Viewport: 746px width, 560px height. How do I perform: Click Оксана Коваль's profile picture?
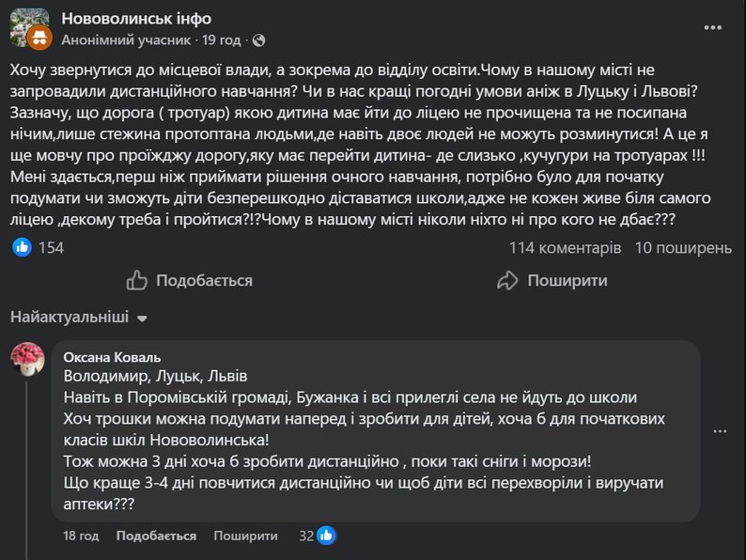[x=28, y=359]
